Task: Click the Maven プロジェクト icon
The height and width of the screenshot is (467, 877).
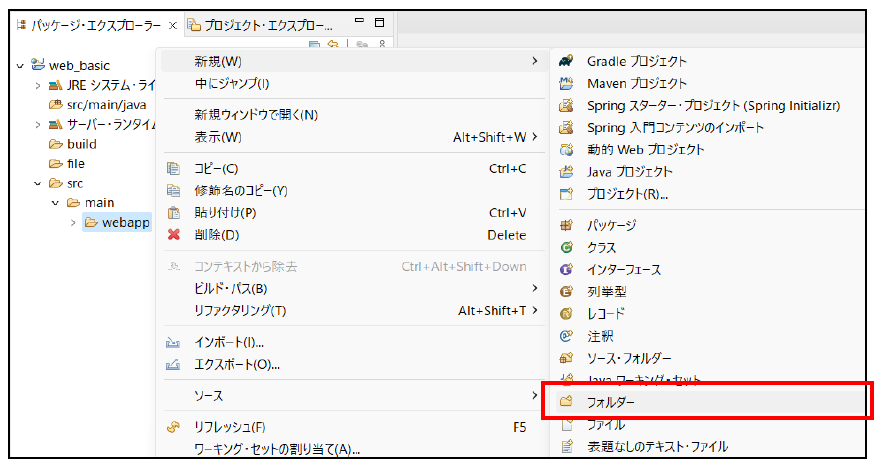Action: [x=566, y=84]
